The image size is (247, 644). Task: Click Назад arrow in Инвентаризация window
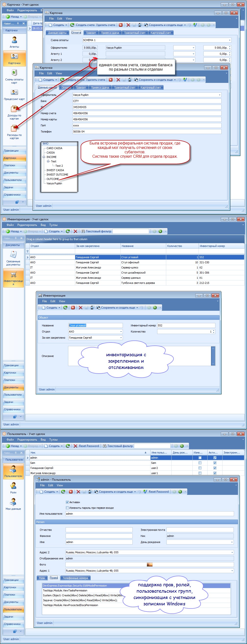(8, 231)
